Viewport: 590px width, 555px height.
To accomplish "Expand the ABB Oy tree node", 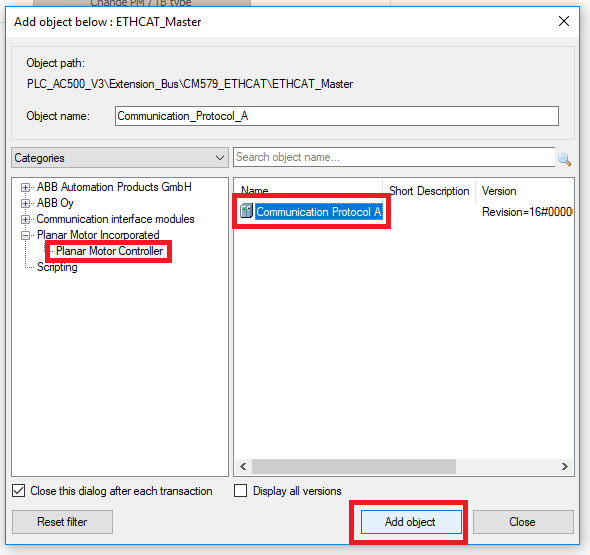I will click(x=25, y=203).
